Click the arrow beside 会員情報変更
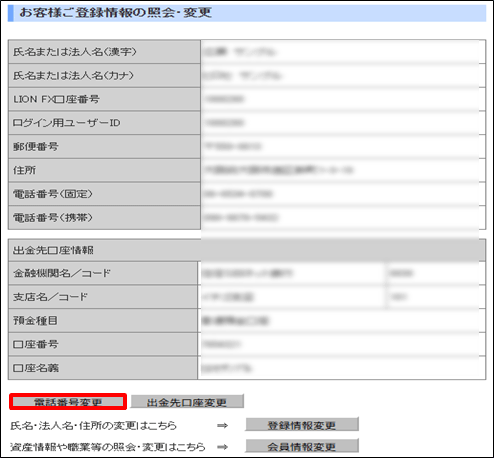 [222, 447]
